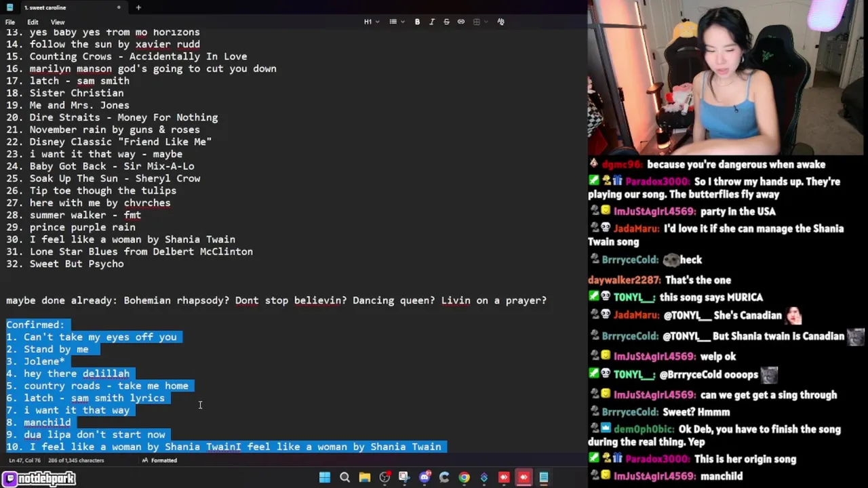Insert a link using the link icon
Image resolution: width=868 pixels, height=488 pixels.
point(461,22)
